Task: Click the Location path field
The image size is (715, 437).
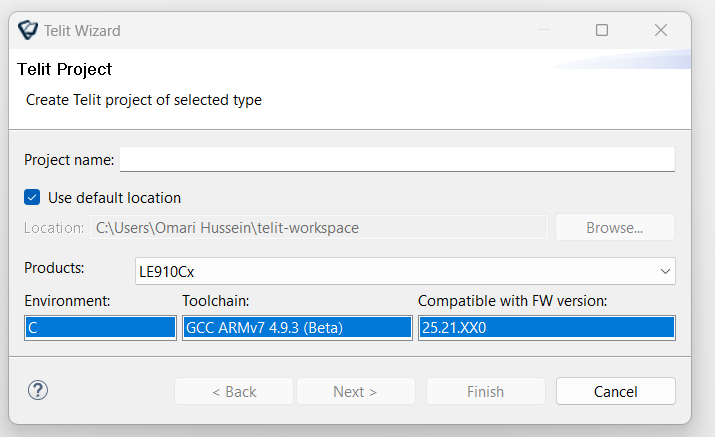Action: [319, 227]
